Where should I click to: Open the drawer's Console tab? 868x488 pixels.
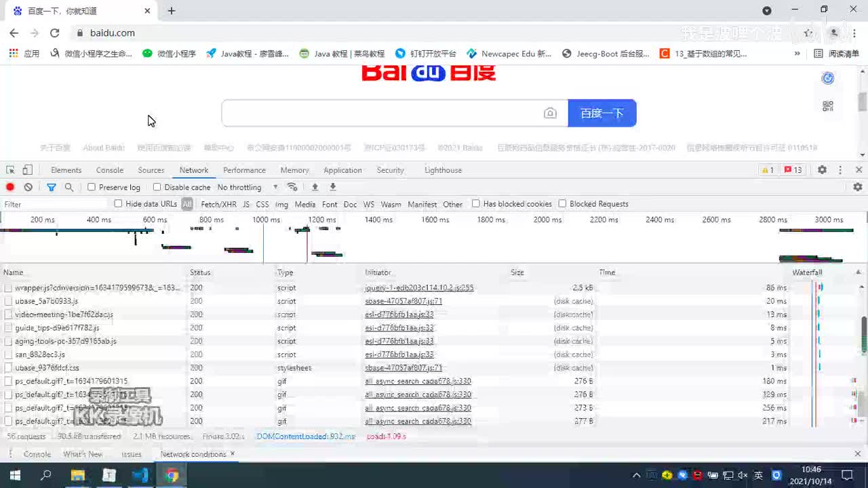point(37,454)
